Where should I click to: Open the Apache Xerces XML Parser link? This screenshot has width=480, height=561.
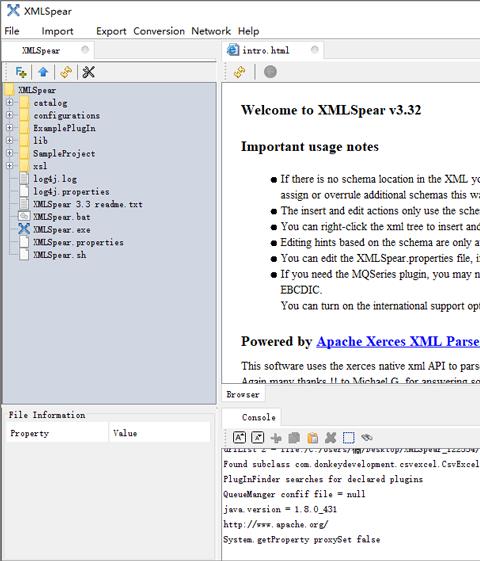pyautogui.click(x=397, y=341)
